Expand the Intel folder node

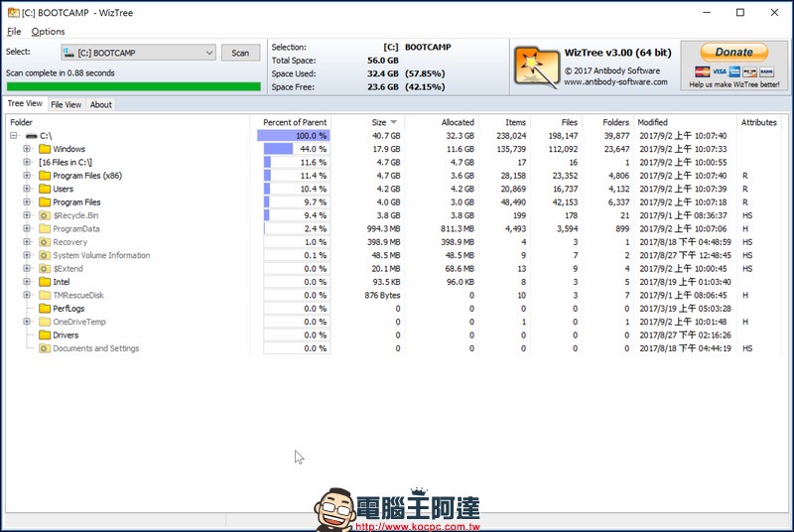(27, 282)
